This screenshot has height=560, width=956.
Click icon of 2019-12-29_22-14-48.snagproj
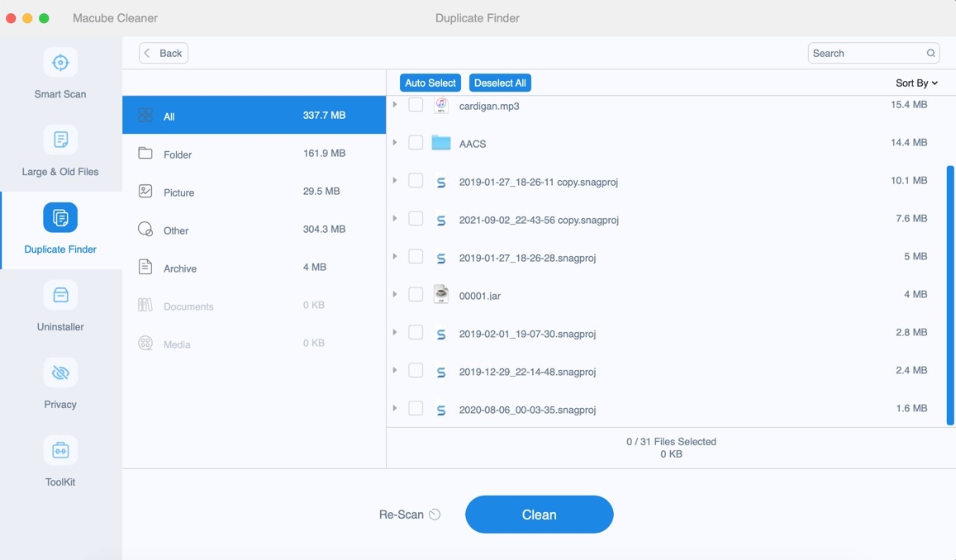tap(440, 373)
